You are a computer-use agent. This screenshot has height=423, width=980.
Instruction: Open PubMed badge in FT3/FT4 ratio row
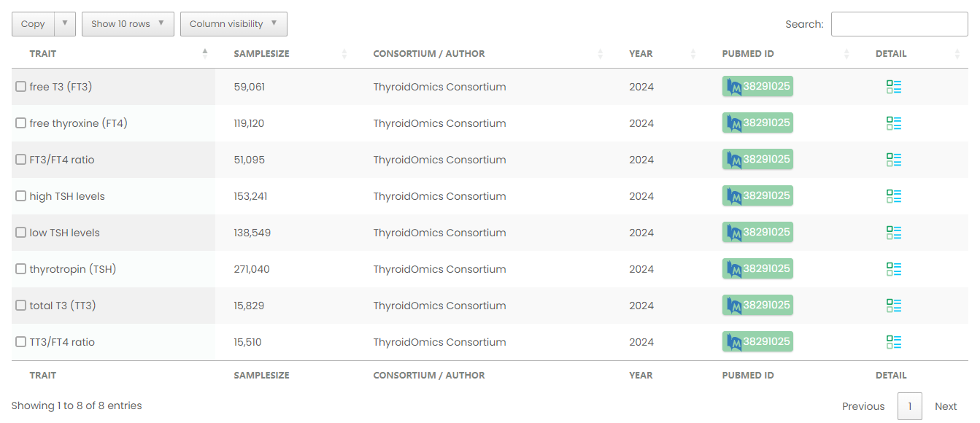tap(757, 159)
